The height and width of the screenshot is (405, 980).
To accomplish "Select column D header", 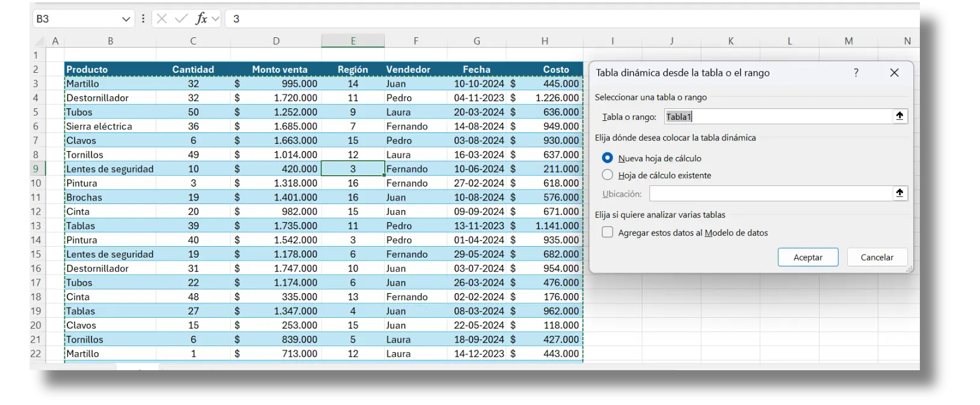I will [x=276, y=41].
